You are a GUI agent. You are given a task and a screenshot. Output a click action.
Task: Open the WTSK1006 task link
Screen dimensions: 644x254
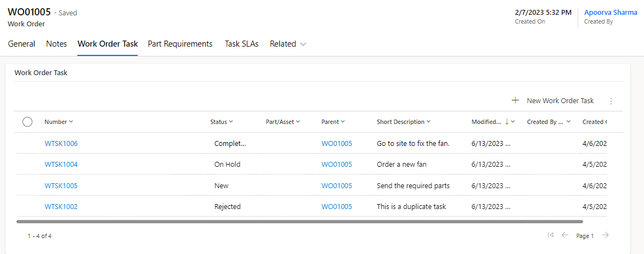click(x=61, y=144)
